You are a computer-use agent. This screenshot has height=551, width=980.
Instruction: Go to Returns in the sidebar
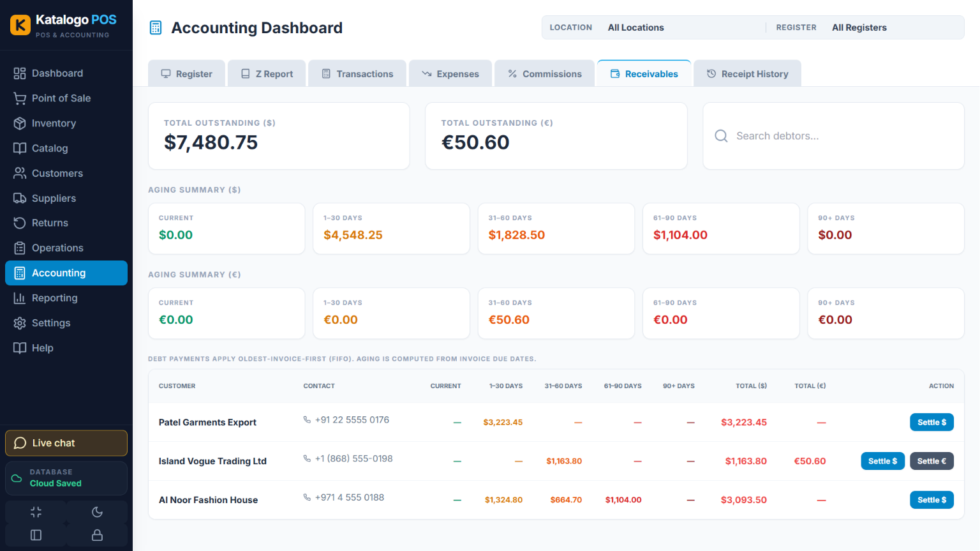pyautogui.click(x=66, y=223)
